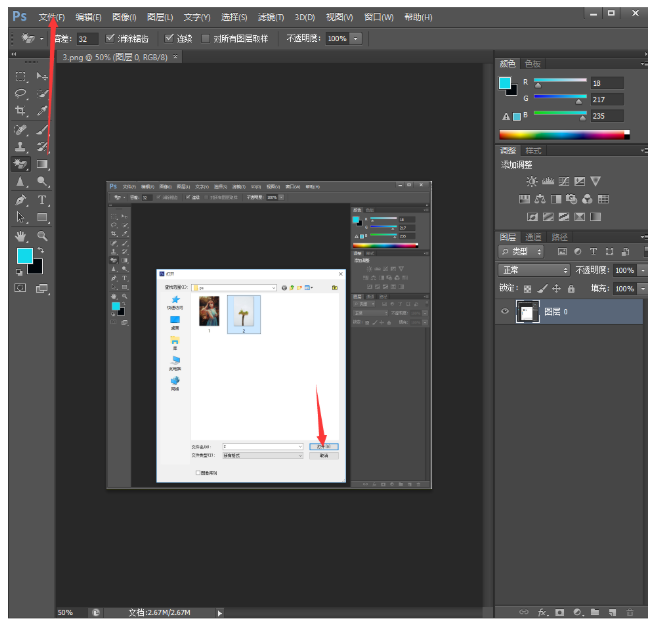The width and height of the screenshot is (652, 620).
Task: Click the 容差 tolerance input field
Action: 85,38
